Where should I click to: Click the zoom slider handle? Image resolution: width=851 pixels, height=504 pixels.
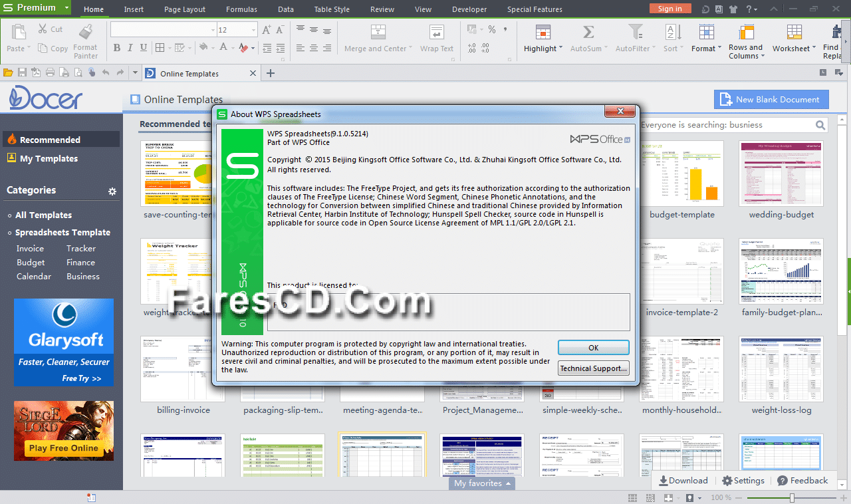coord(792,498)
